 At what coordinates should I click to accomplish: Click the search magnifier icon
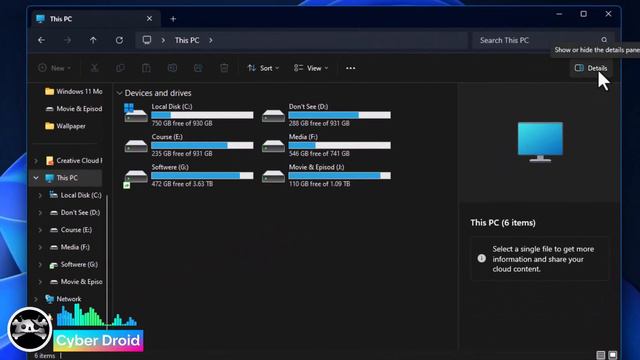click(604, 40)
